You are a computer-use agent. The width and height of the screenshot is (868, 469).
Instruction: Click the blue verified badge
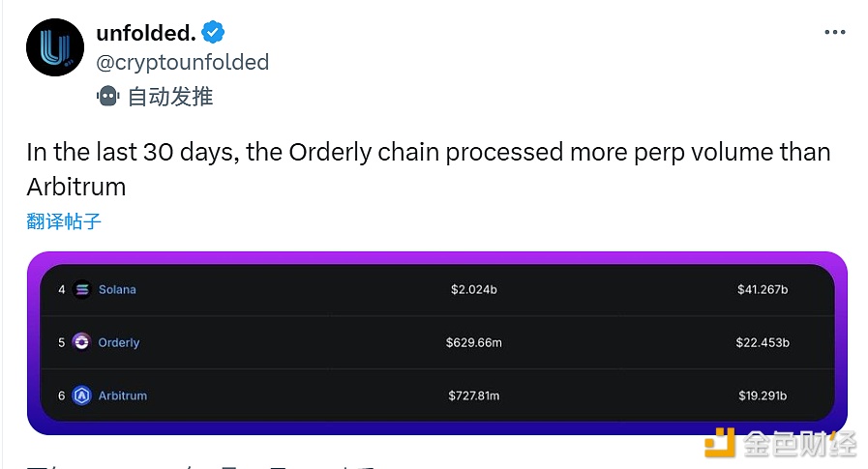(x=214, y=32)
